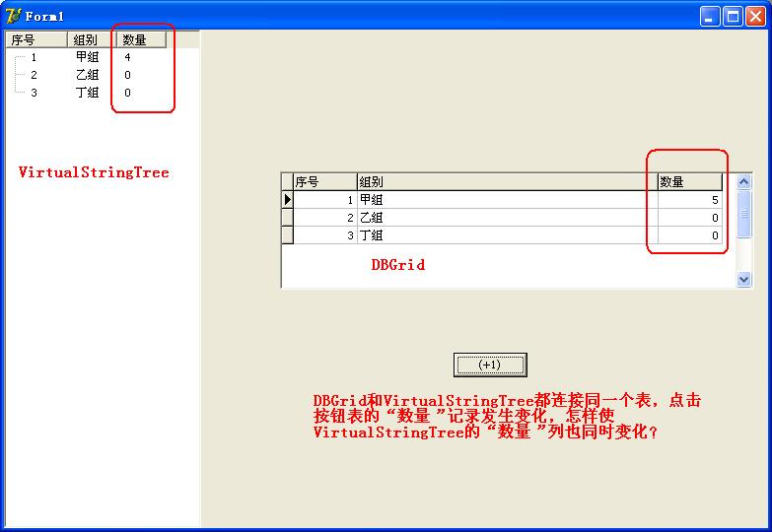Click 乙组 in the tree list
Image resolution: width=772 pixels, height=532 pixels.
click(87, 75)
